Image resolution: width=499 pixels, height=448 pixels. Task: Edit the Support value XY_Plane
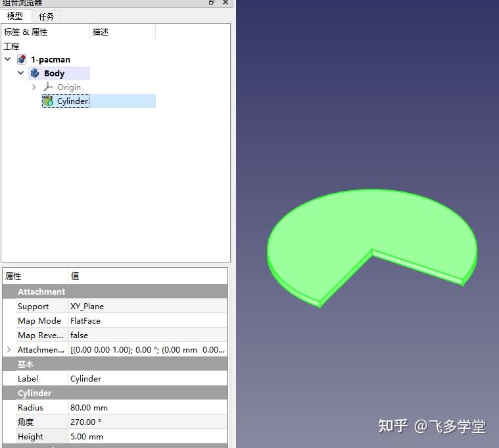(148, 306)
